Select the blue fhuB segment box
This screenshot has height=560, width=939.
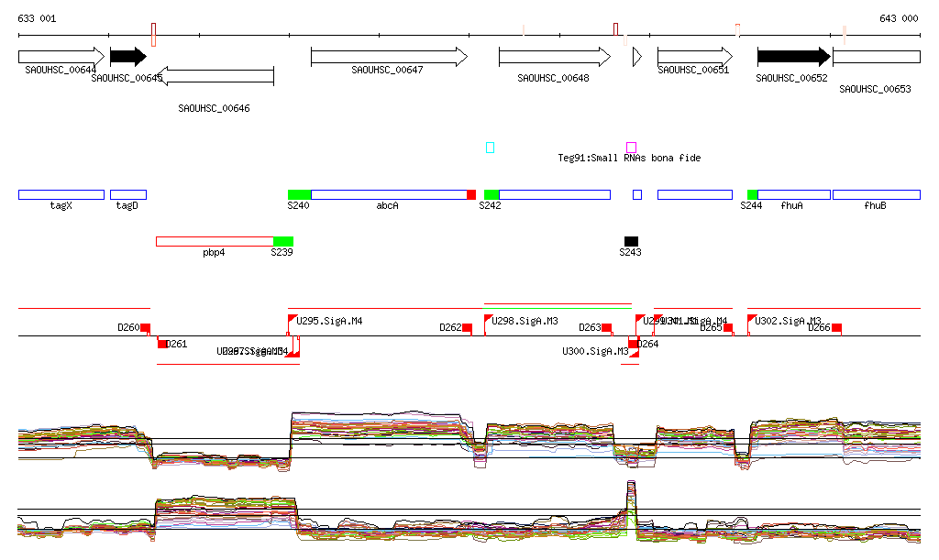[x=876, y=194]
